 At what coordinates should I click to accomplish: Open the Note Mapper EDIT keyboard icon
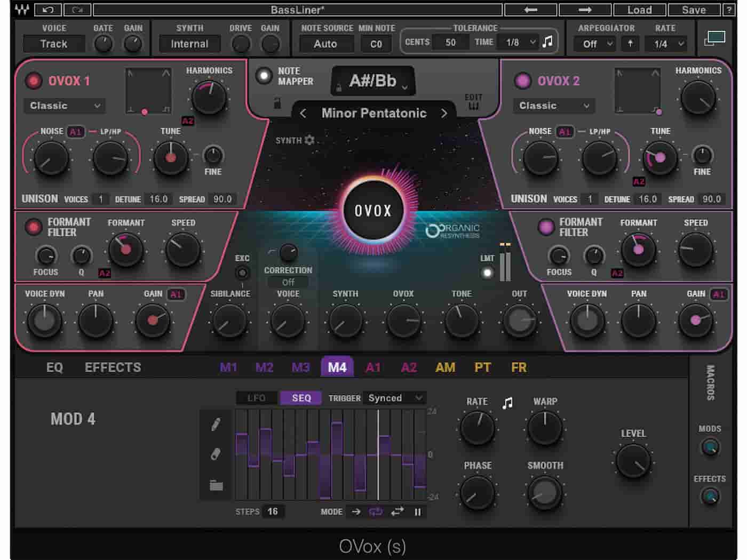tap(474, 102)
